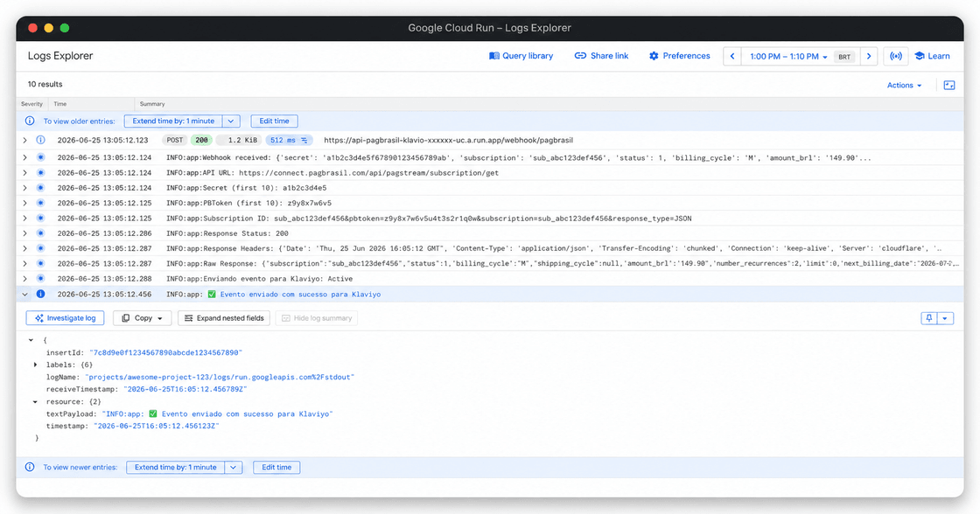This screenshot has width=980, height=514.
Task: Click the 200 status chip
Action: pos(201,141)
